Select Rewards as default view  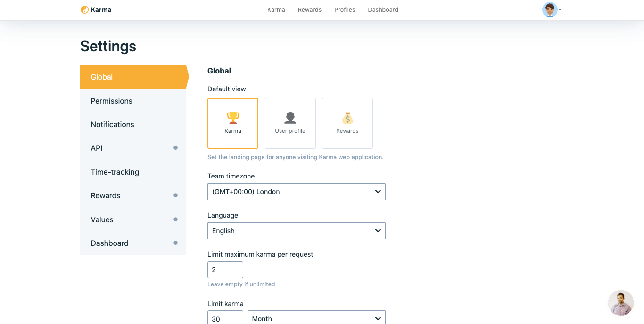[347, 123]
